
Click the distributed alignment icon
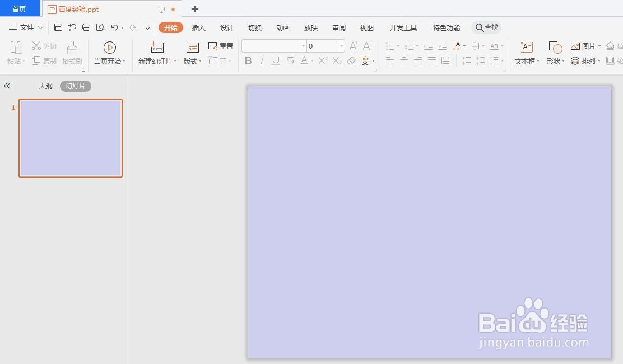(446, 60)
